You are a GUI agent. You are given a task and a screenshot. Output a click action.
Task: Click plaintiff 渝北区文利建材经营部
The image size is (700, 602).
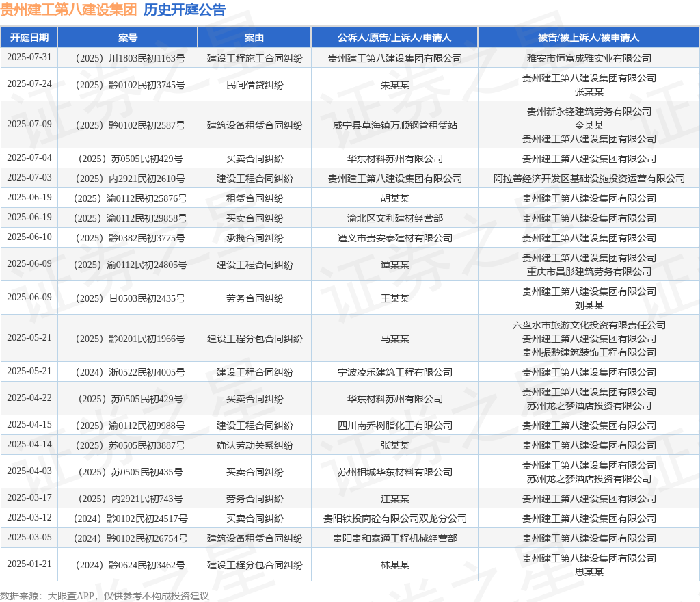[x=394, y=218]
